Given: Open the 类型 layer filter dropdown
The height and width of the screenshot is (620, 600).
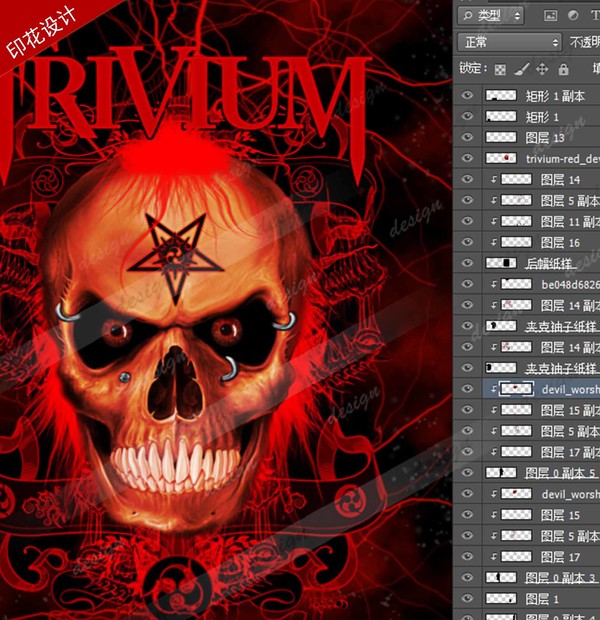Looking at the screenshot, I should 490,16.
